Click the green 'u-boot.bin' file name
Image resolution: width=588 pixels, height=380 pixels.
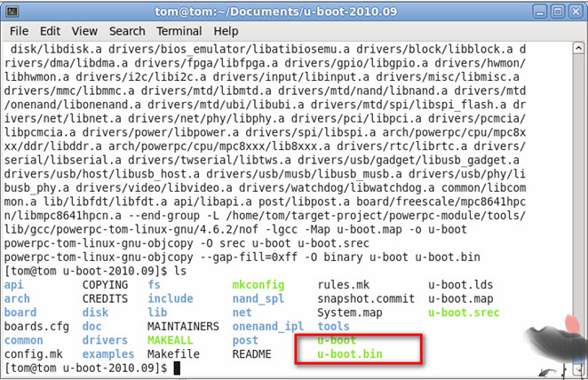[350, 354]
